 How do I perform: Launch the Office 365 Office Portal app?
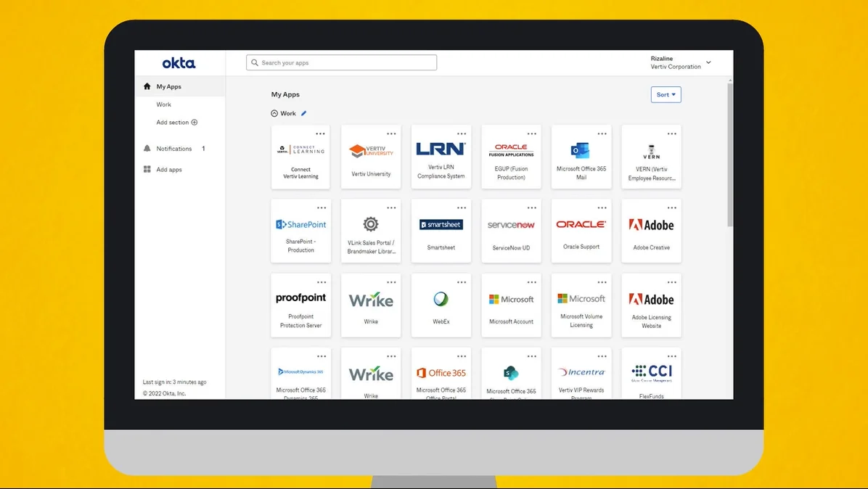tap(441, 374)
